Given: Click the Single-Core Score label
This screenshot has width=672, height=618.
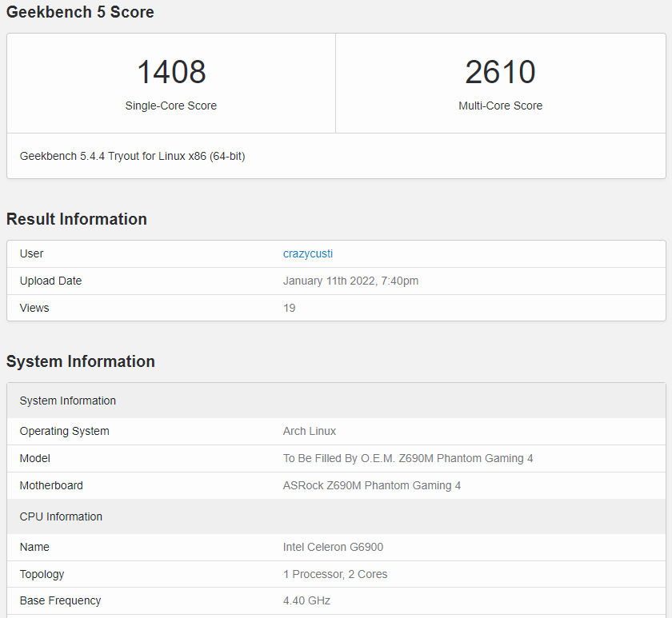Looking at the screenshot, I should (x=171, y=106).
